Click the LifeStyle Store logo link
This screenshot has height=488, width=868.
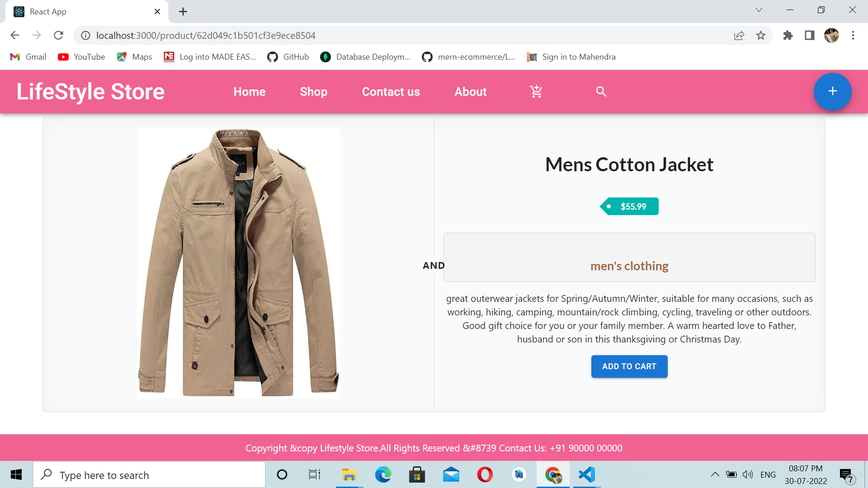pyautogui.click(x=90, y=92)
